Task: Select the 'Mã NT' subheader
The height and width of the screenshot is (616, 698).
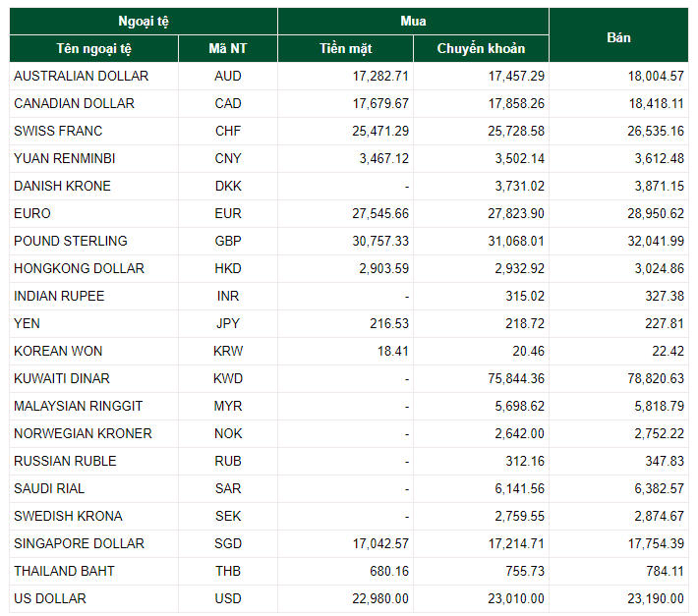Action: tap(228, 49)
